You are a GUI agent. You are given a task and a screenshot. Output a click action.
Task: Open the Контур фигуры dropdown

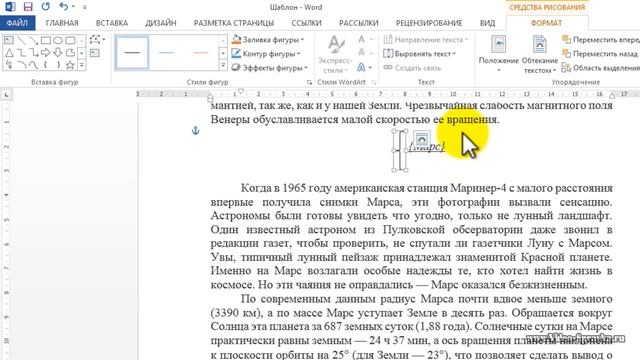coord(265,53)
